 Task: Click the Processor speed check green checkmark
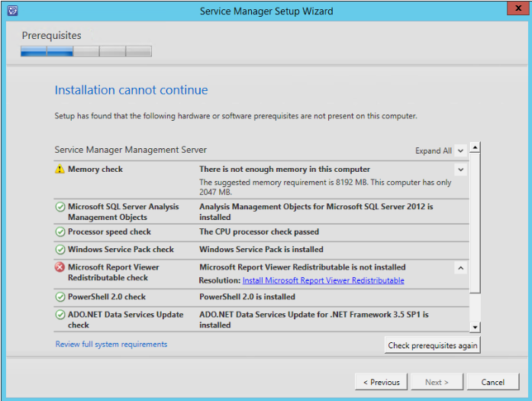point(60,232)
